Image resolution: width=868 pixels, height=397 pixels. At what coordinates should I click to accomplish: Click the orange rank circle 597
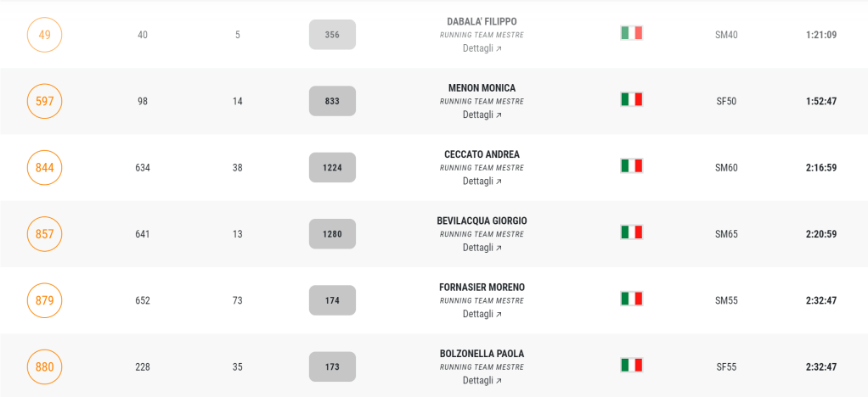[45, 101]
